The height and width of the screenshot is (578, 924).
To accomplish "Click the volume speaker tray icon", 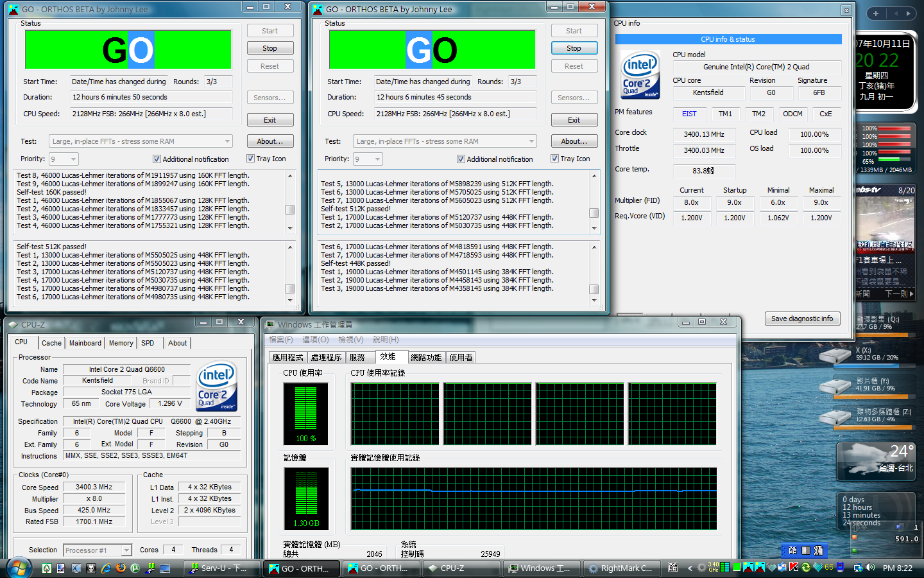I will tap(869, 567).
